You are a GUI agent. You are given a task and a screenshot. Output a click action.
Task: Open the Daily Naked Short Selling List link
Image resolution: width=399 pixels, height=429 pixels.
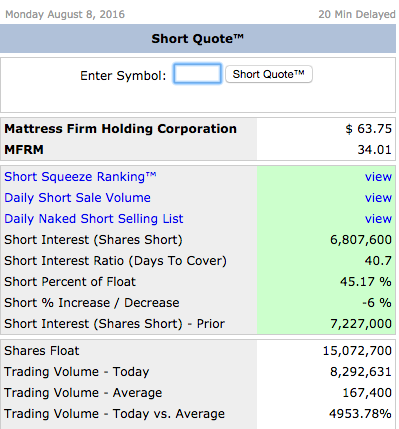(x=94, y=219)
